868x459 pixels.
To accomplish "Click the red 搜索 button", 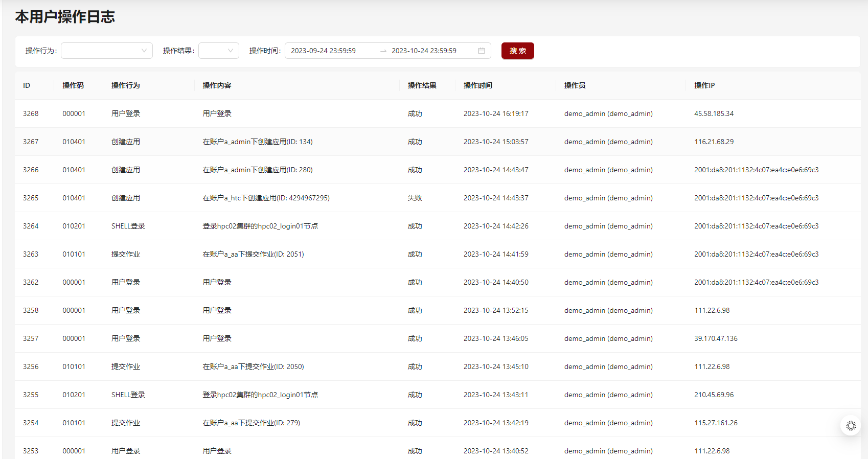I will coord(517,51).
